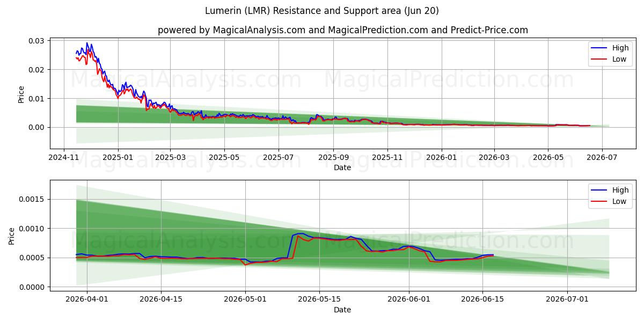
Task: Click the 2025-03 date tick label
Action: (x=170, y=157)
